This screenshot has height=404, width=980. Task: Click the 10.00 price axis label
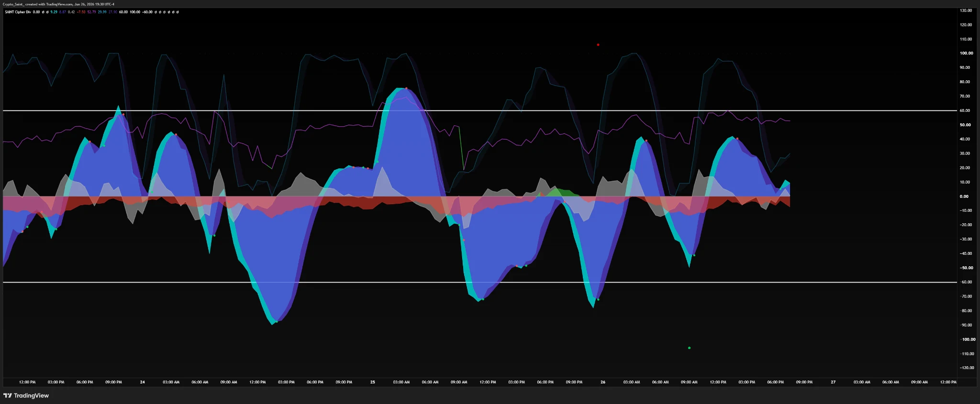pyautogui.click(x=965, y=182)
